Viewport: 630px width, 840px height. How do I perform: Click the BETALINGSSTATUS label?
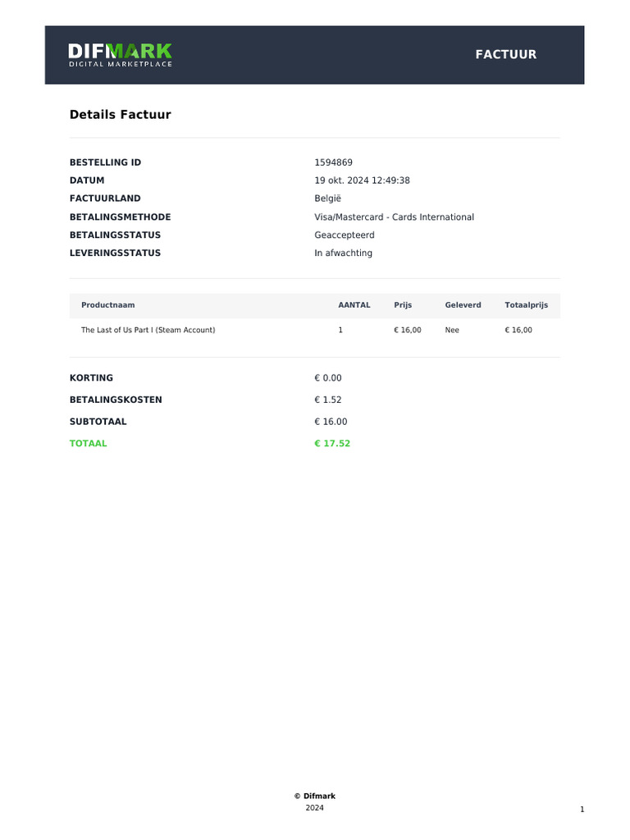(115, 235)
